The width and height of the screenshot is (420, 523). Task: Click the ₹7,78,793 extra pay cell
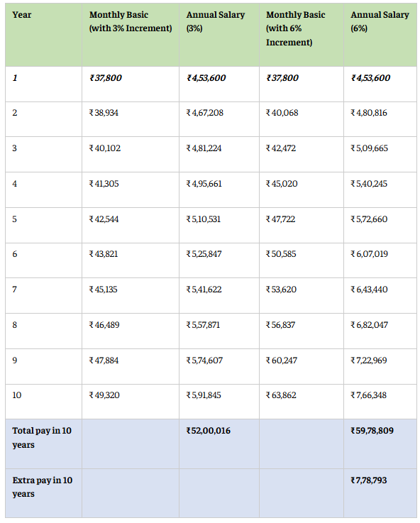pos(369,480)
